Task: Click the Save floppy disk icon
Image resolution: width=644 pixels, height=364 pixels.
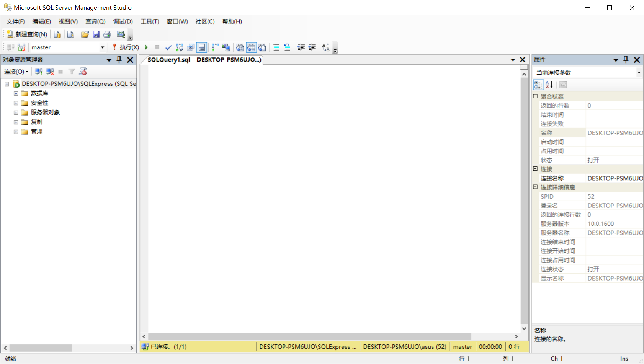Action: point(96,34)
